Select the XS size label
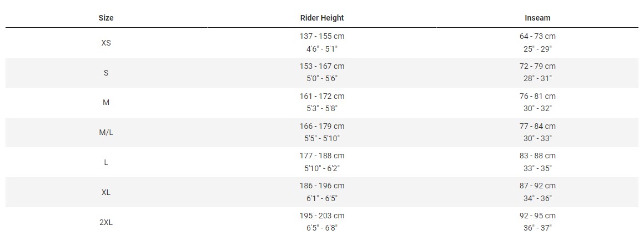 [x=106, y=43]
